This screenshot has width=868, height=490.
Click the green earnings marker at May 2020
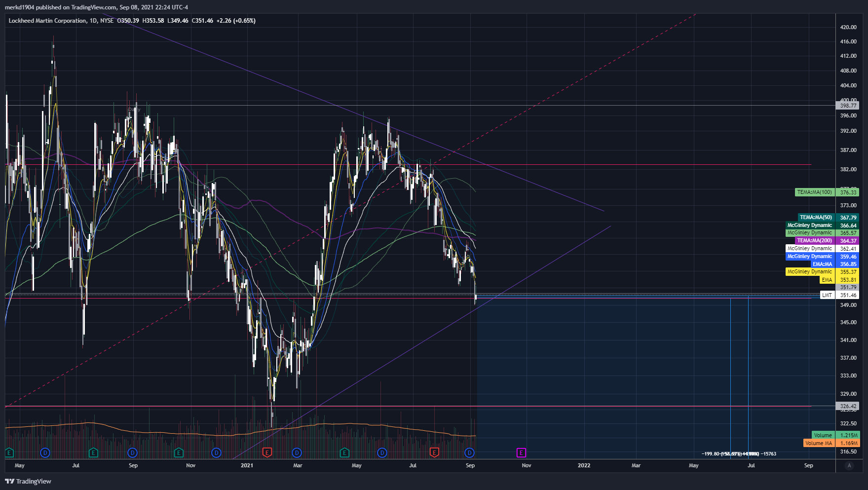point(8,452)
